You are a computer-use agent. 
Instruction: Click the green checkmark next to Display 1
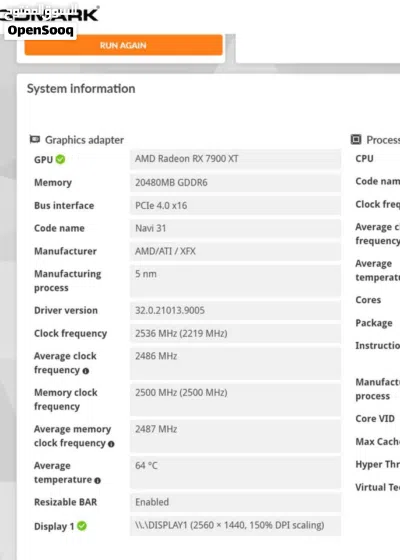pyautogui.click(x=82, y=526)
